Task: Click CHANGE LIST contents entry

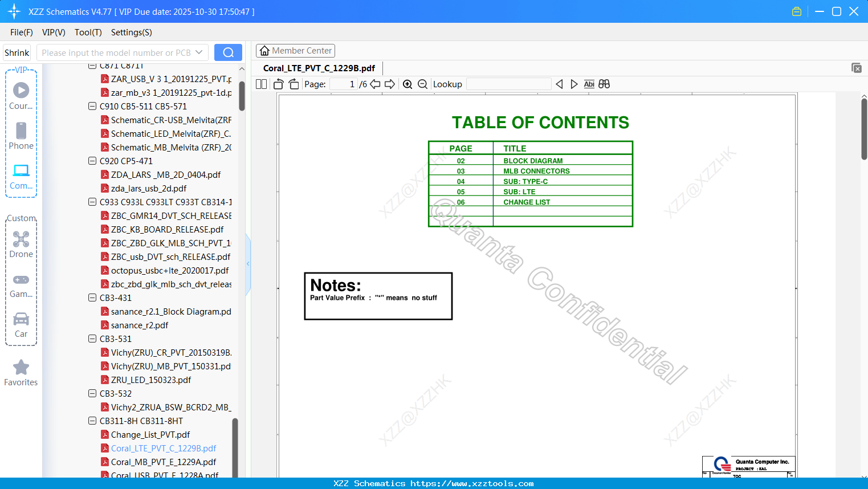Action: click(527, 202)
